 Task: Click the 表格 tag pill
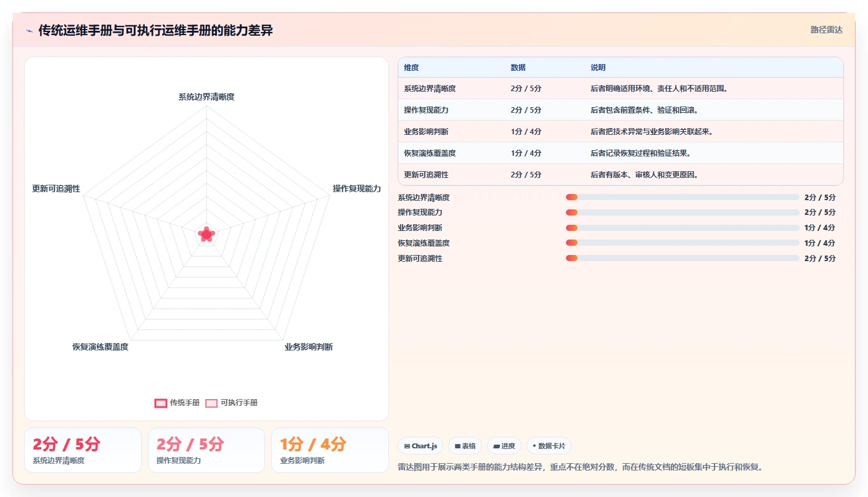click(x=465, y=446)
